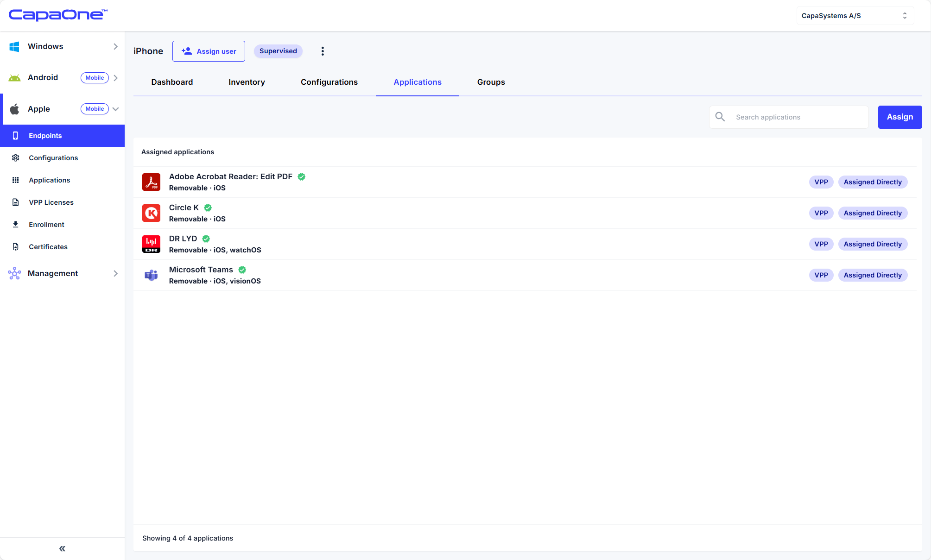The image size is (931, 560).
Task: Click 'Removable · iOS, visionOS' text
Action: 215,281
